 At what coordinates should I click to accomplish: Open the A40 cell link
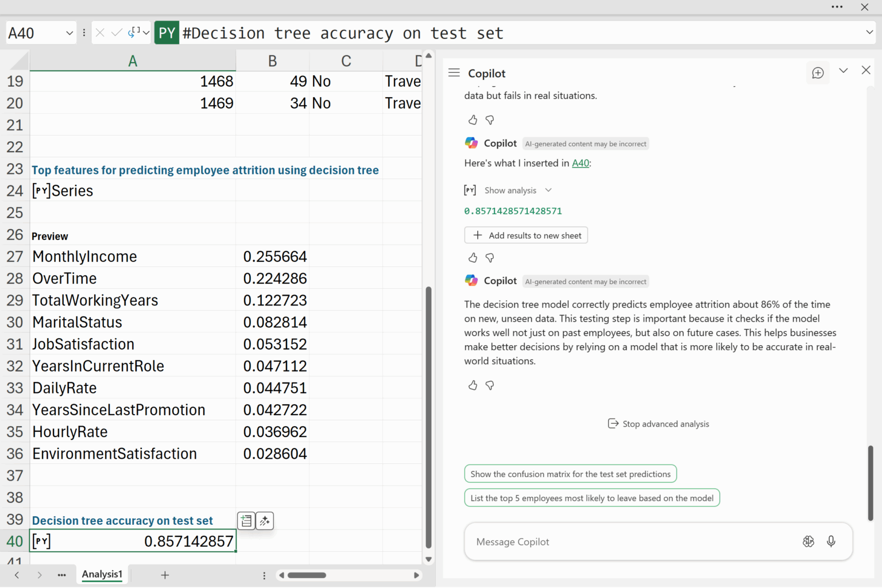tap(580, 163)
